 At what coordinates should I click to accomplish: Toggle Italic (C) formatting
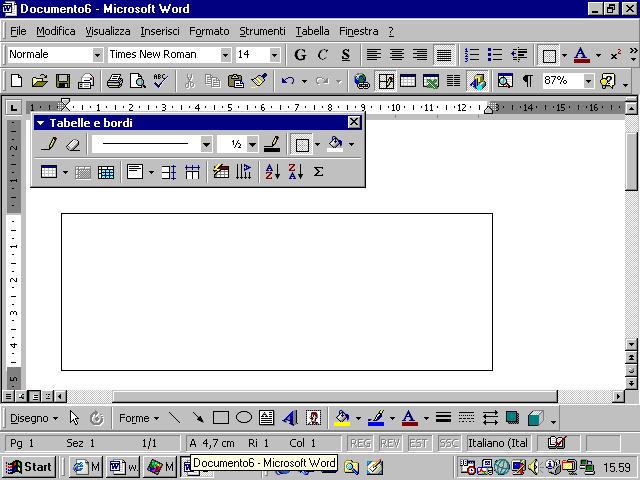coord(323,55)
